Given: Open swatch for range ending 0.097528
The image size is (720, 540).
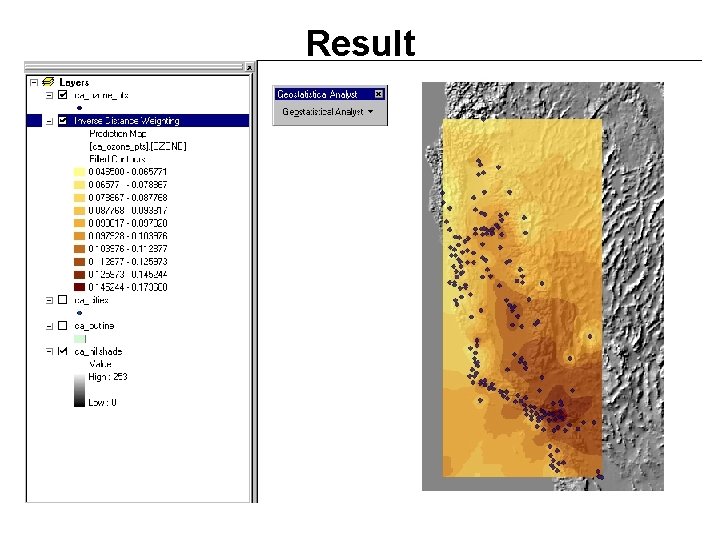Looking at the screenshot, I should click(x=79, y=223).
